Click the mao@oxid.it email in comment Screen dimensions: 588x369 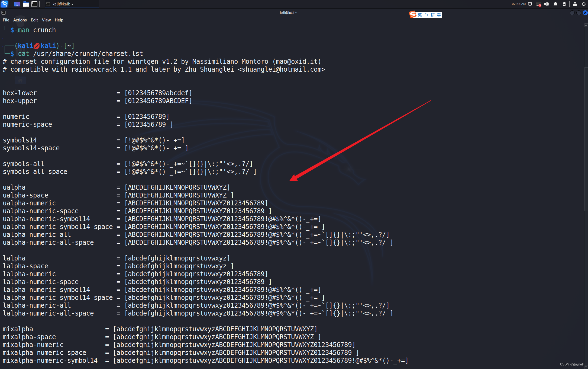coord(296,62)
